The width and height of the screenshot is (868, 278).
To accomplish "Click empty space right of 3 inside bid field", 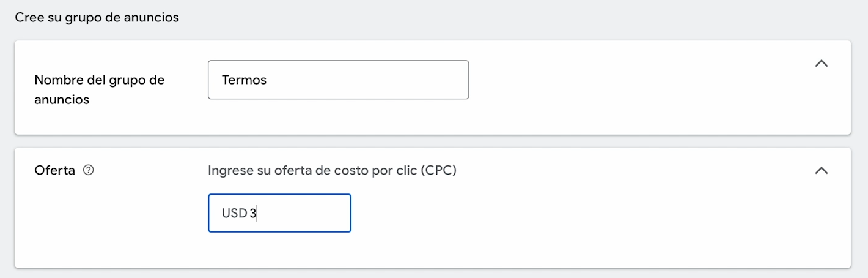I will [306, 213].
